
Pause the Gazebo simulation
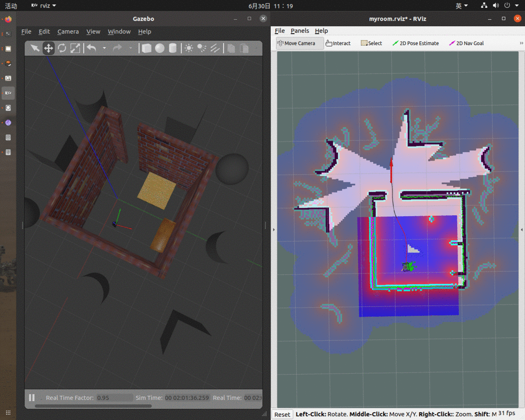pos(32,398)
